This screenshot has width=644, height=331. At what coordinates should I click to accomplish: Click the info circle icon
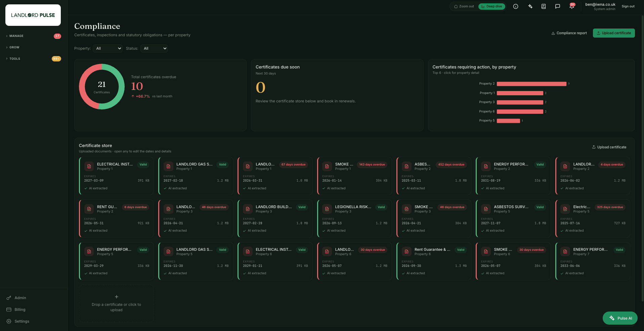516,6
